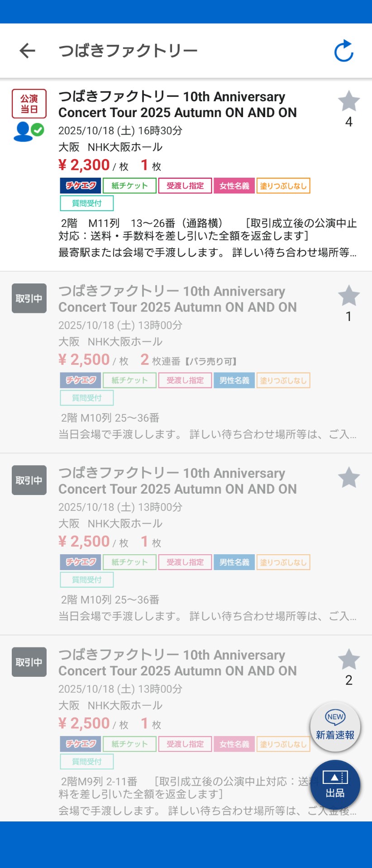Tap the 受渡し指定 tag on first listing
The image size is (372, 868).
(x=185, y=186)
